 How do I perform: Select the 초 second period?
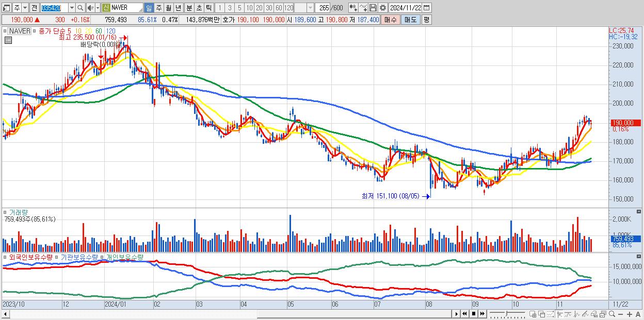tap(199, 8)
